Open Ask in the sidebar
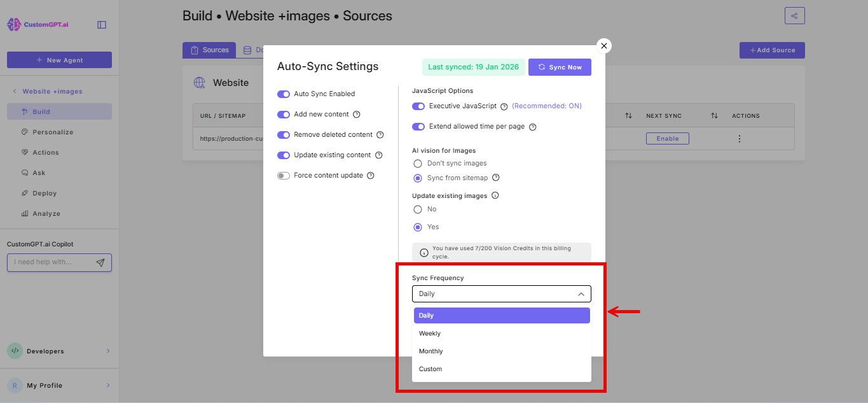Viewport: 868px width, 403px height. (x=59, y=173)
